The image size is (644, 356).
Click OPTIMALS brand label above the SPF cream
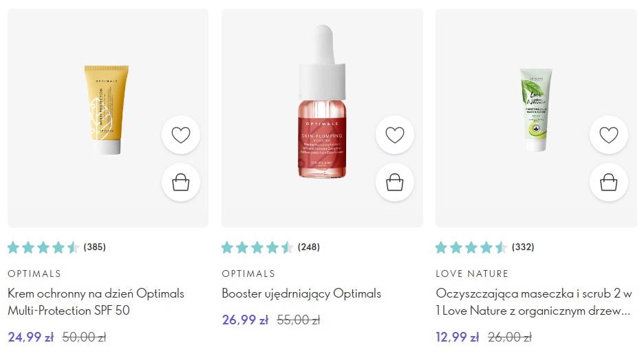[x=34, y=274]
